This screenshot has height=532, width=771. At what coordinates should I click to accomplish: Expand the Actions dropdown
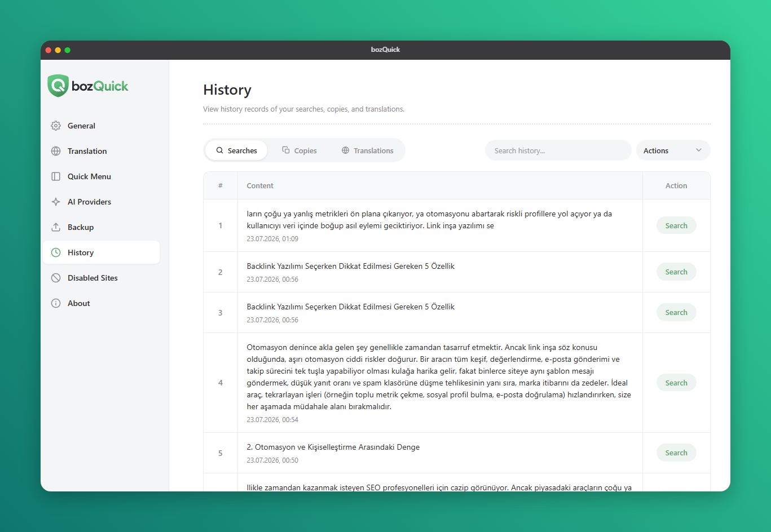(x=673, y=150)
